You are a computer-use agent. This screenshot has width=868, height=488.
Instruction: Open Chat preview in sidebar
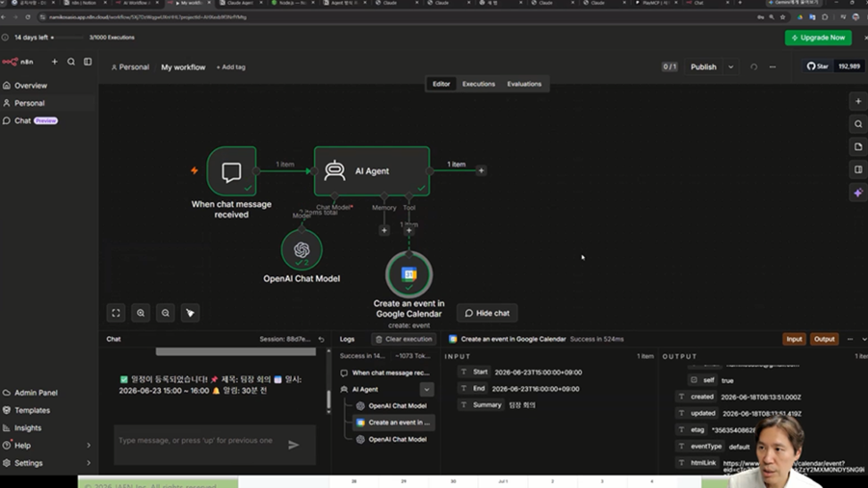coord(30,120)
